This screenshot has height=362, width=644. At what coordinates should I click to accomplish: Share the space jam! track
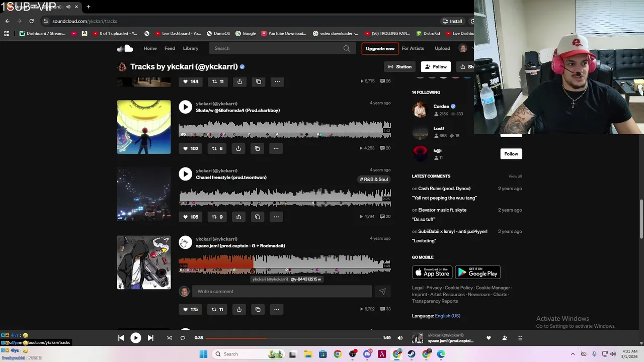[239, 309]
